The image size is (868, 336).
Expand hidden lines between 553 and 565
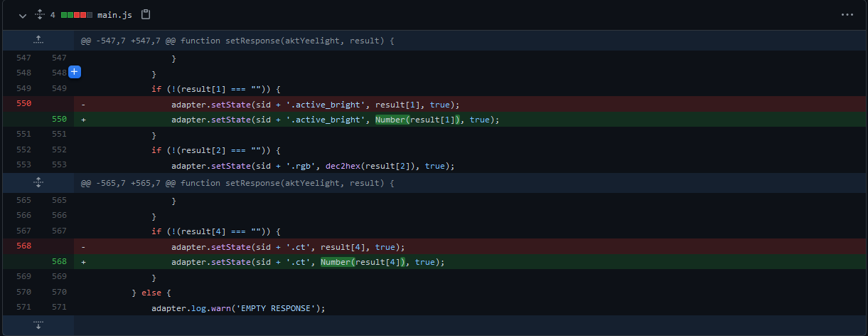pyautogui.click(x=38, y=183)
